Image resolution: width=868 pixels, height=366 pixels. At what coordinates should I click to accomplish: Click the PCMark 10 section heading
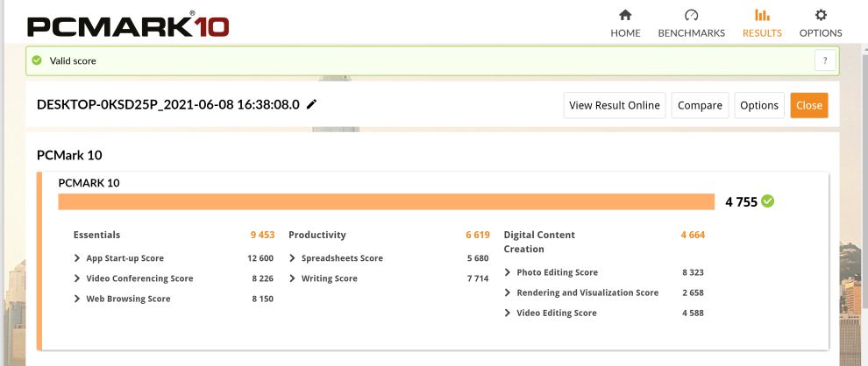[69, 155]
